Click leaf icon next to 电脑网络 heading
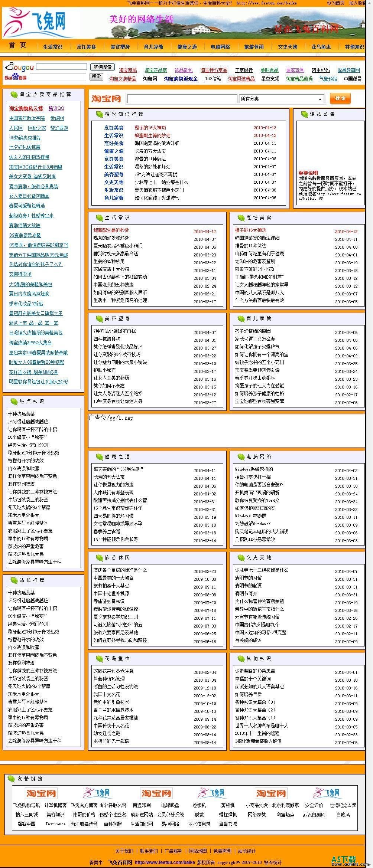This screenshot has height=868, width=373. [241, 457]
